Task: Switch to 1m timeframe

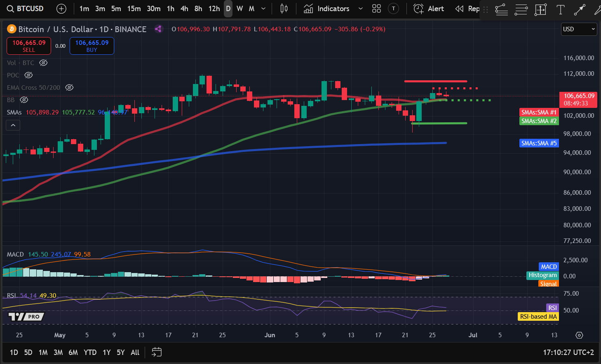Action: [x=84, y=9]
